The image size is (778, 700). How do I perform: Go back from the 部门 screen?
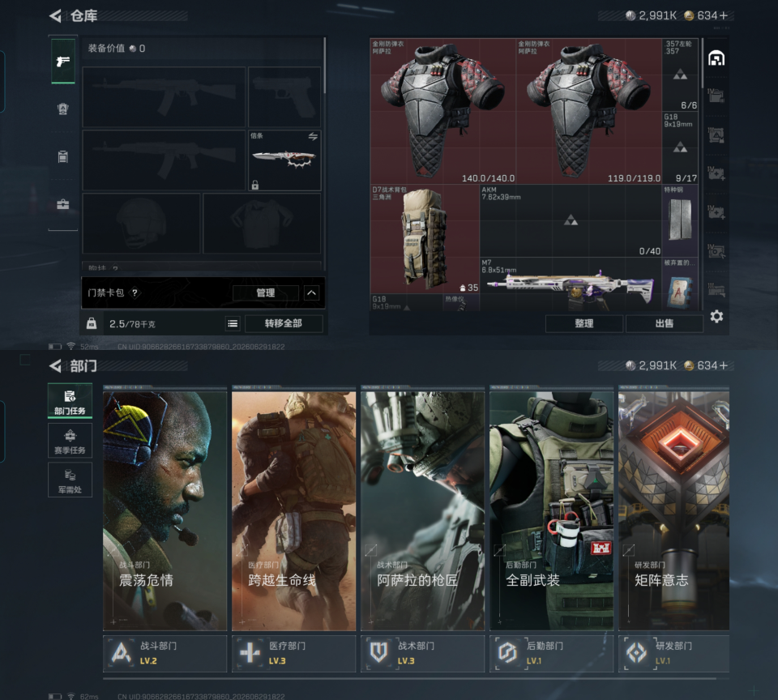55,366
